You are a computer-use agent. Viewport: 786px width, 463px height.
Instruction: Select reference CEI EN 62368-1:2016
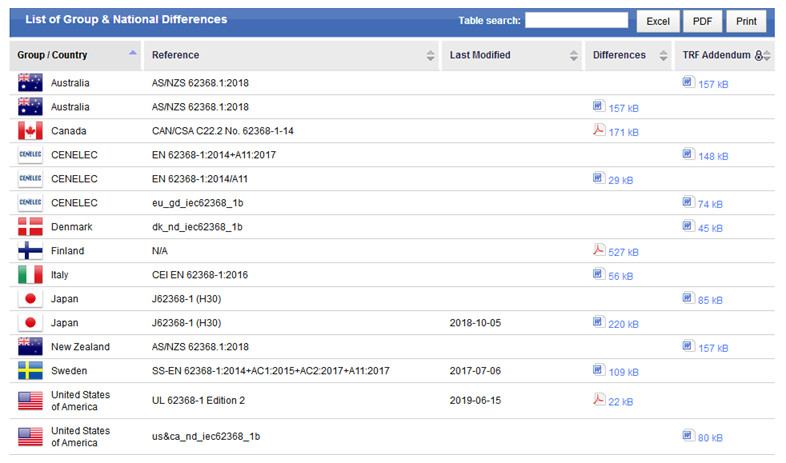point(200,275)
